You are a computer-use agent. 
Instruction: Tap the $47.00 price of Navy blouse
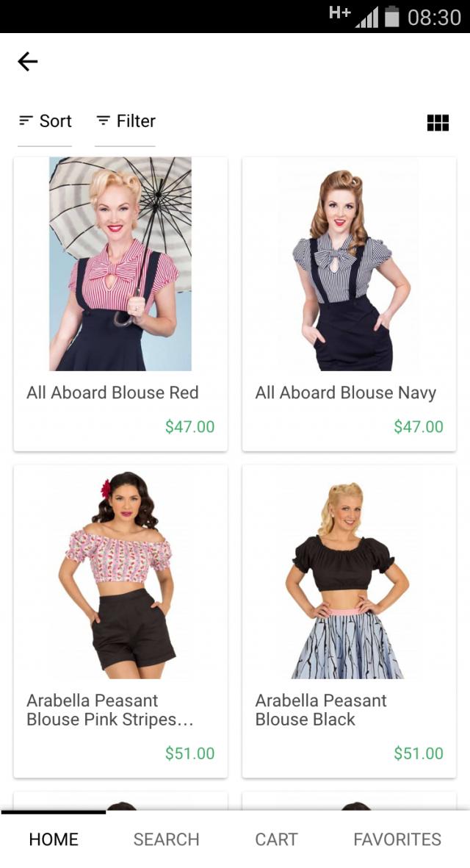point(419,427)
